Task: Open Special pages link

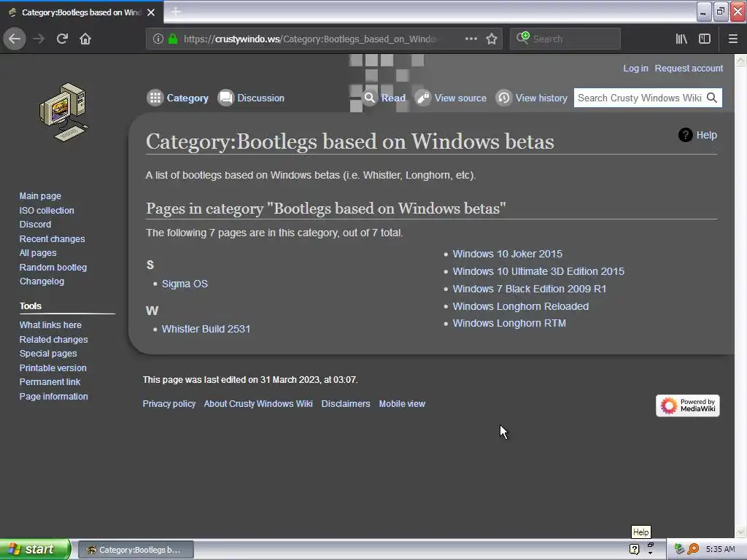Action: click(x=48, y=354)
